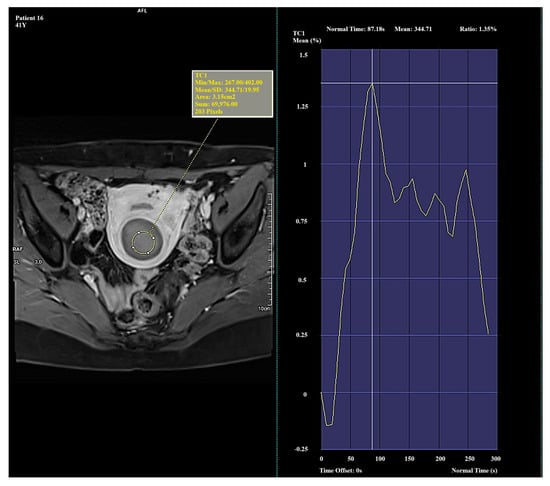The image size is (550, 486).
Task: Click the Normal Time: 87.18s readout
Action: click(x=355, y=29)
